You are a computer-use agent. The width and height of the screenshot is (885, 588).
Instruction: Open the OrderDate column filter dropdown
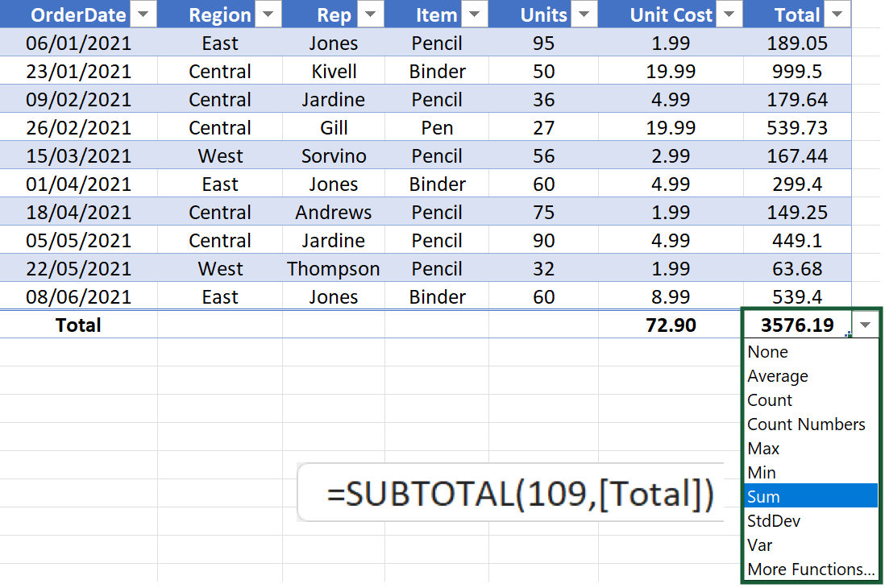(x=143, y=14)
